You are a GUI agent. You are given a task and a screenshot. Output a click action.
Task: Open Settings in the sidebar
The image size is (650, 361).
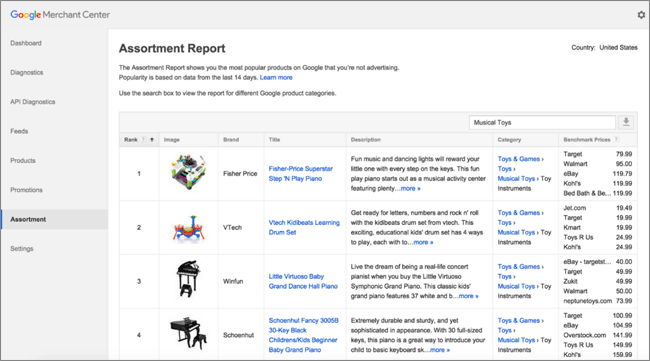click(22, 249)
